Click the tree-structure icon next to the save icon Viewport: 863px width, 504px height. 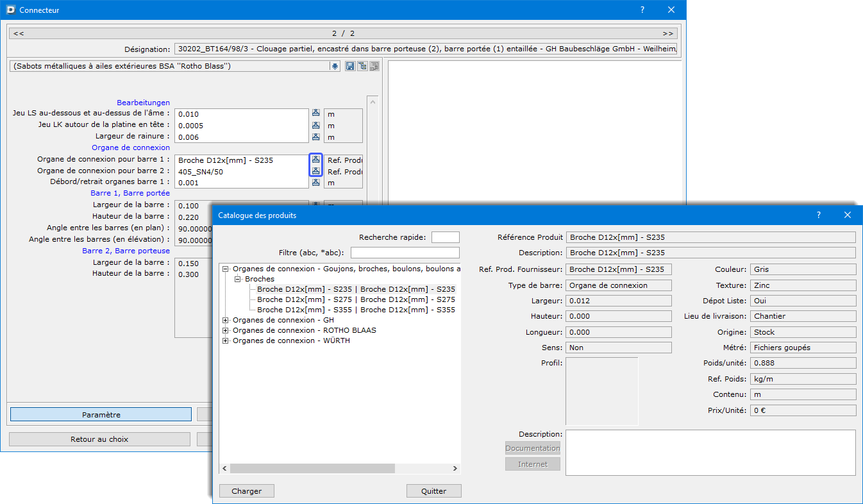click(x=362, y=66)
